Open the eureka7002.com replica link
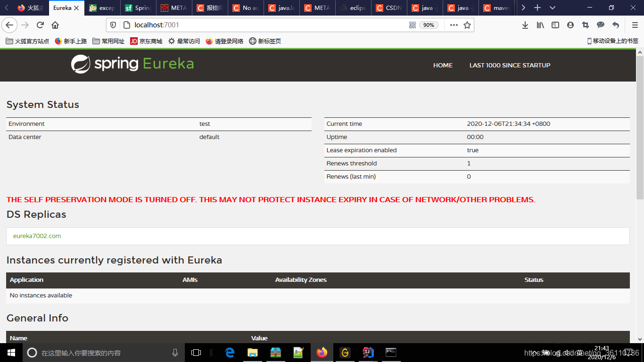 click(37, 236)
